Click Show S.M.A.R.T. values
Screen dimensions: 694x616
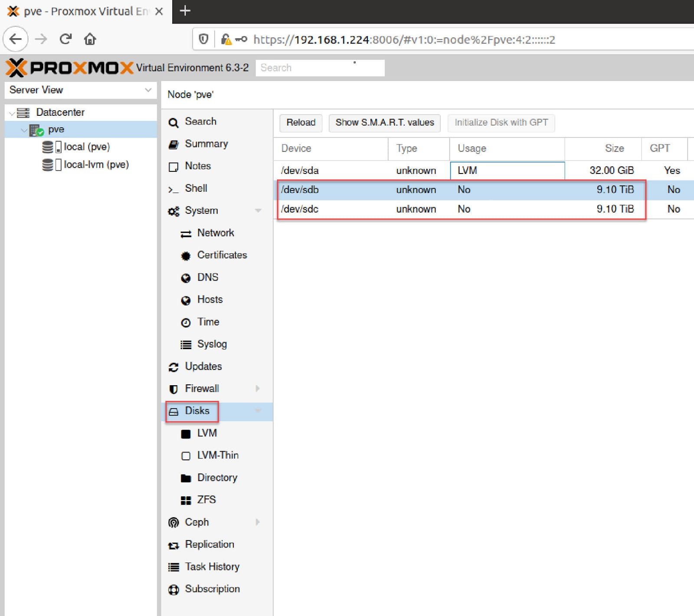(384, 123)
